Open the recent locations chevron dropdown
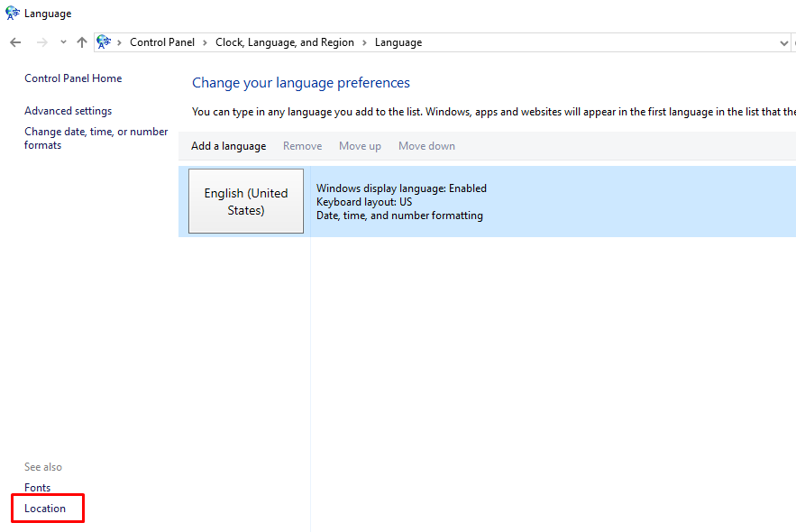The width and height of the screenshot is (796, 532). [x=63, y=42]
